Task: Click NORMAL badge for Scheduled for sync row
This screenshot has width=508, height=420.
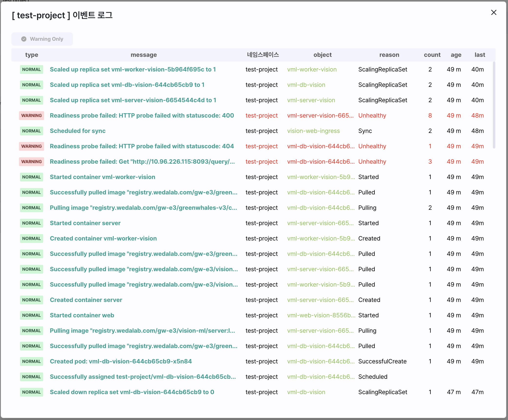Action: click(31, 131)
